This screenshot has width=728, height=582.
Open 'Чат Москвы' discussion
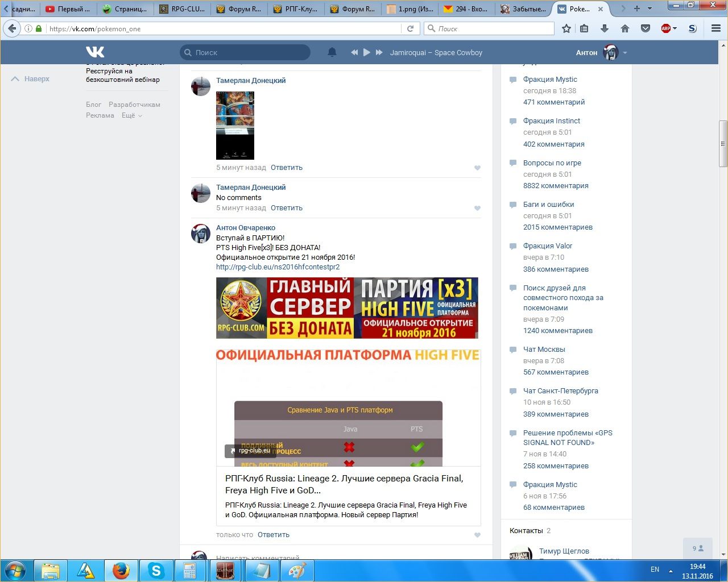tap(544, 350)
